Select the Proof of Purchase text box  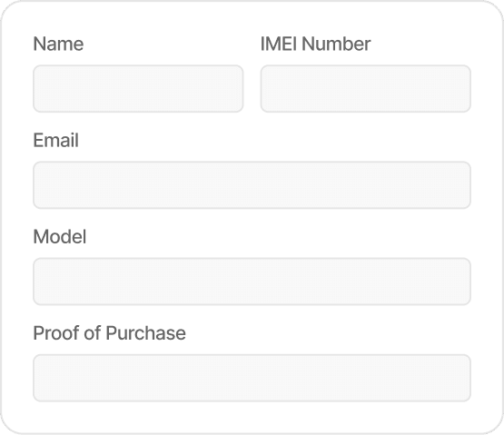(x=252, y=378)
